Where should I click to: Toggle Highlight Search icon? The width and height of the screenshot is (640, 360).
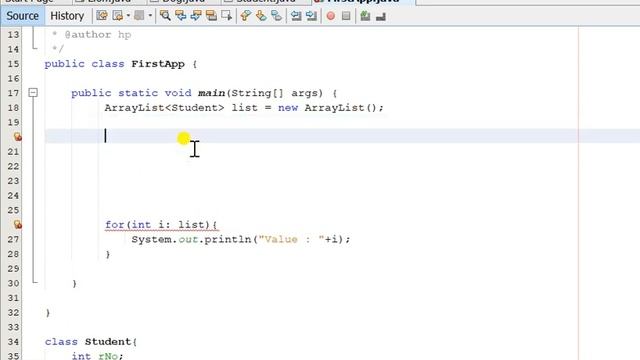point(211,16)
